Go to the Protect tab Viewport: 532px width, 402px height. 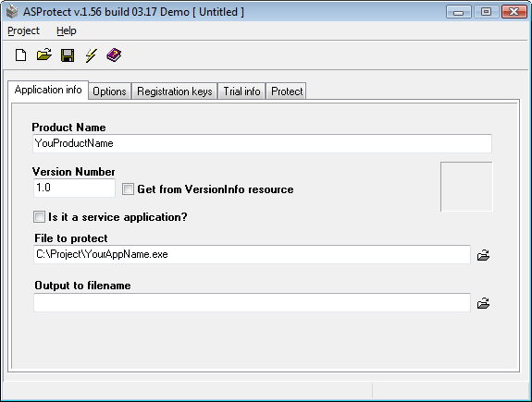[287, 91]
